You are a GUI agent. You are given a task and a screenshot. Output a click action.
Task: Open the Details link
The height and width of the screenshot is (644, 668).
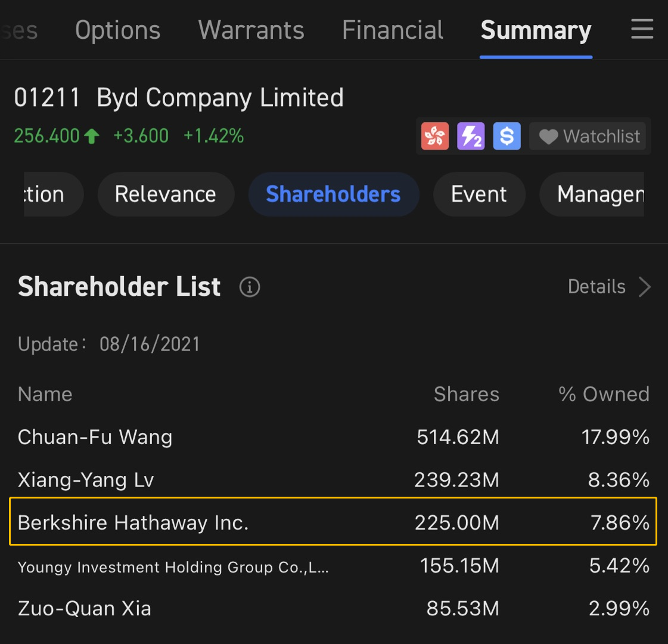(x=596, y=287)
